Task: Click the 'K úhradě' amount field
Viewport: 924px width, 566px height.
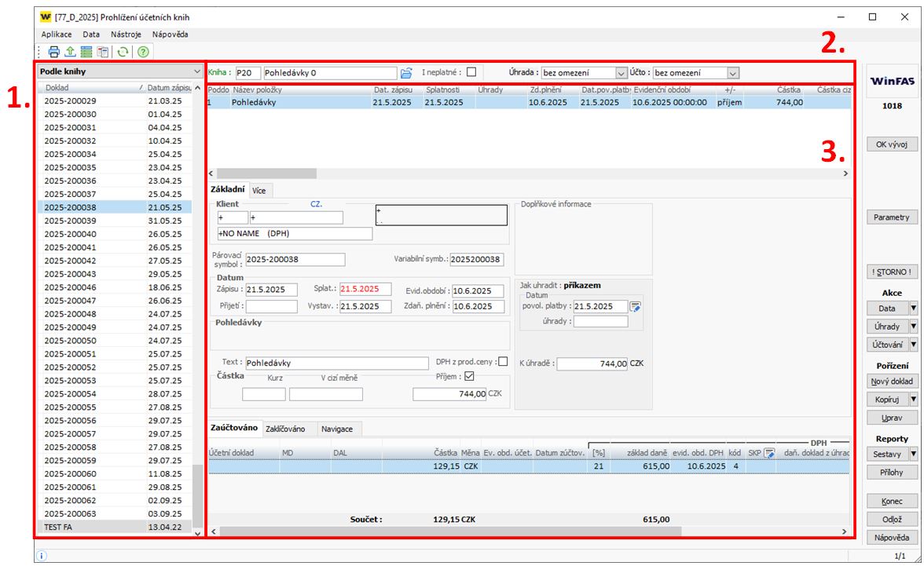Action: click(592, 363)
